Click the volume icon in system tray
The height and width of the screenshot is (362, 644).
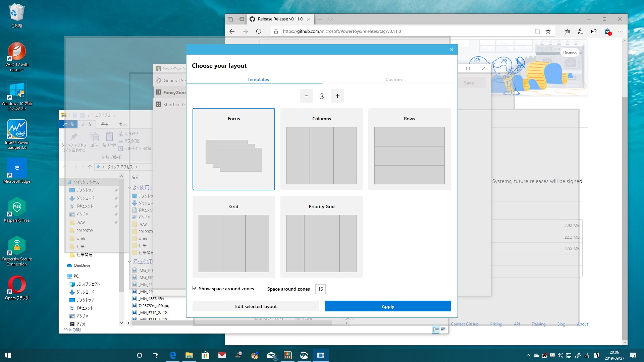pos(560,355)
